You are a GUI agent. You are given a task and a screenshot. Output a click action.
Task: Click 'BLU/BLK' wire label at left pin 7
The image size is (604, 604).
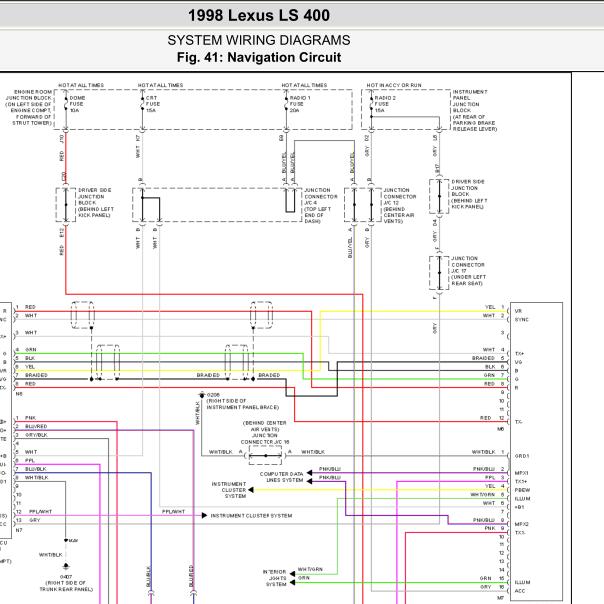point(35,469)
